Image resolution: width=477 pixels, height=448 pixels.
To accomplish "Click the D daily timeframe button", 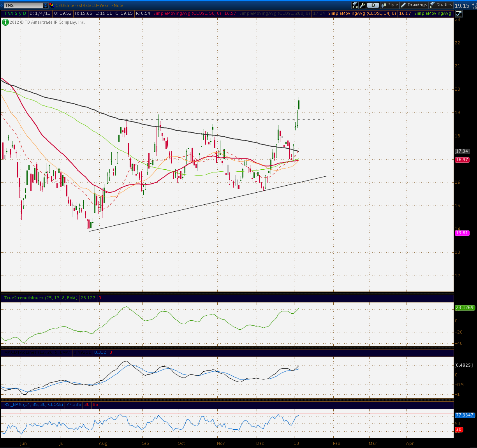I will click(x=373, y=5).
